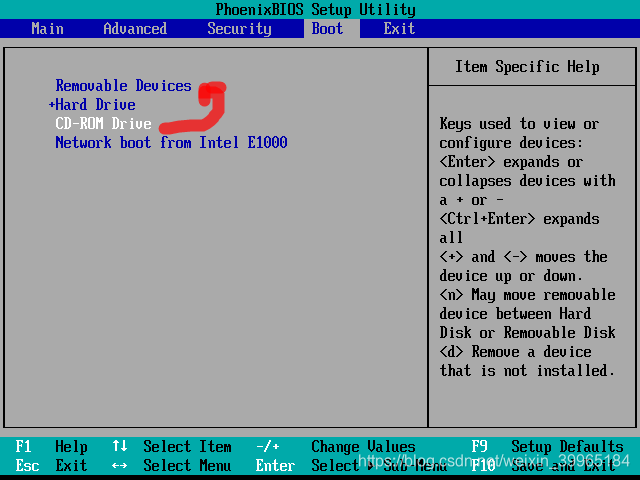Viewport: 640px width, 480px height.
Task: Click the Esc Exit key hint
Action: click(51, 465)
